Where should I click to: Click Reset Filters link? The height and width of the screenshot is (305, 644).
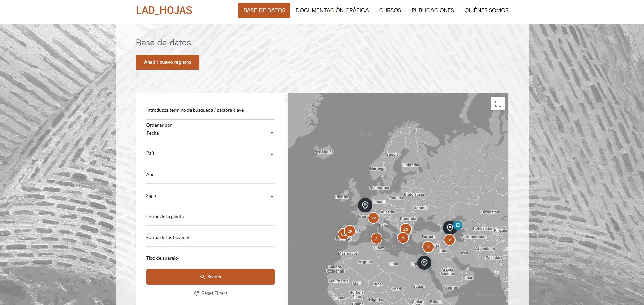[x=210, y=293]
